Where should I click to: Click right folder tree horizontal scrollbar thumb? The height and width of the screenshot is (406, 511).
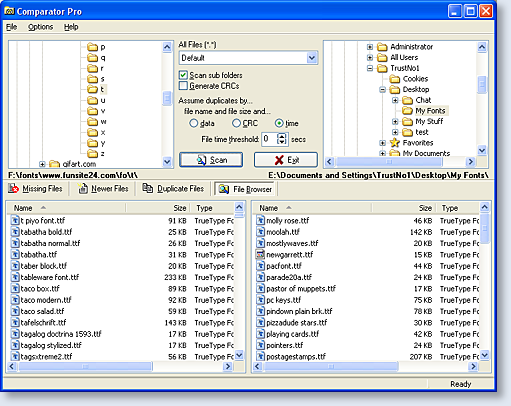[x=389, y=162]
